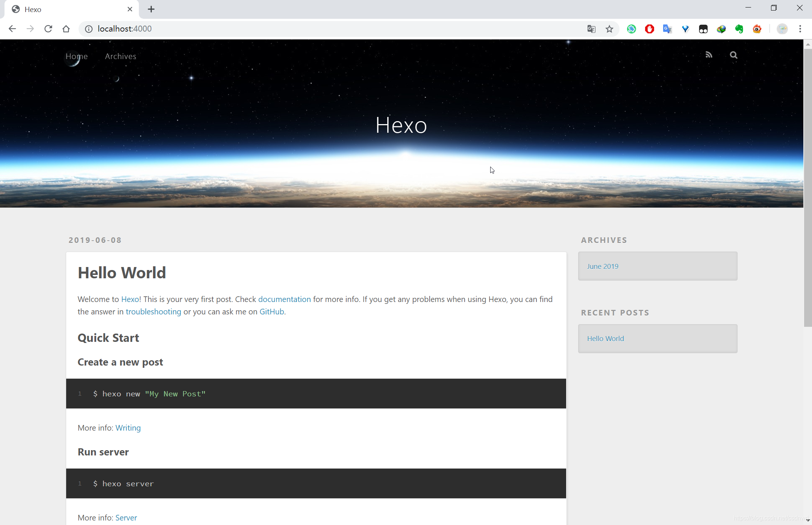This screenshot has width=812, height=525.
Task: Click the troubleshooting link
Action: click(x=153, y=311)
